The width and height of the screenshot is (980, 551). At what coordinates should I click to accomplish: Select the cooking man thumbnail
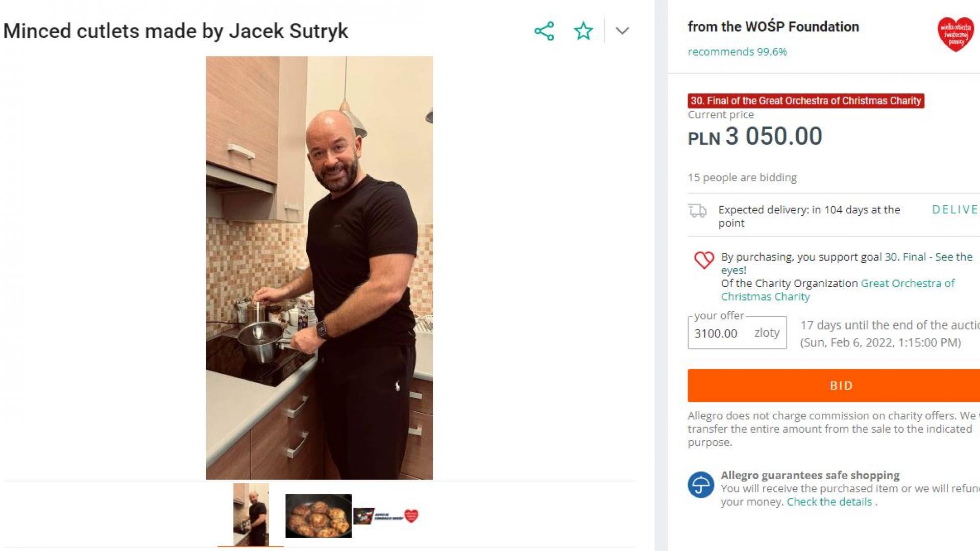251,515
